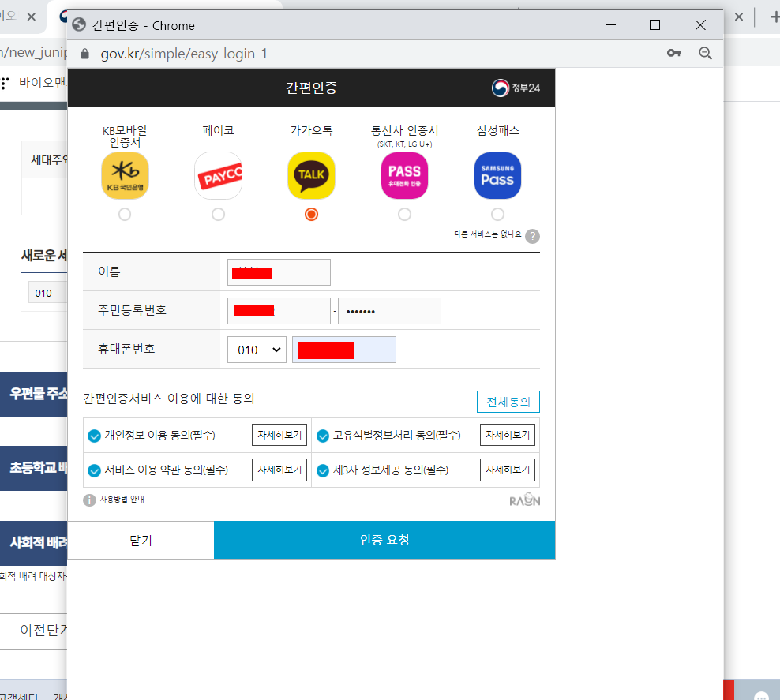Screen dimensions: 780x700
Task: Click the 사용방법 안내 text link
Action: tap(122, 499)
